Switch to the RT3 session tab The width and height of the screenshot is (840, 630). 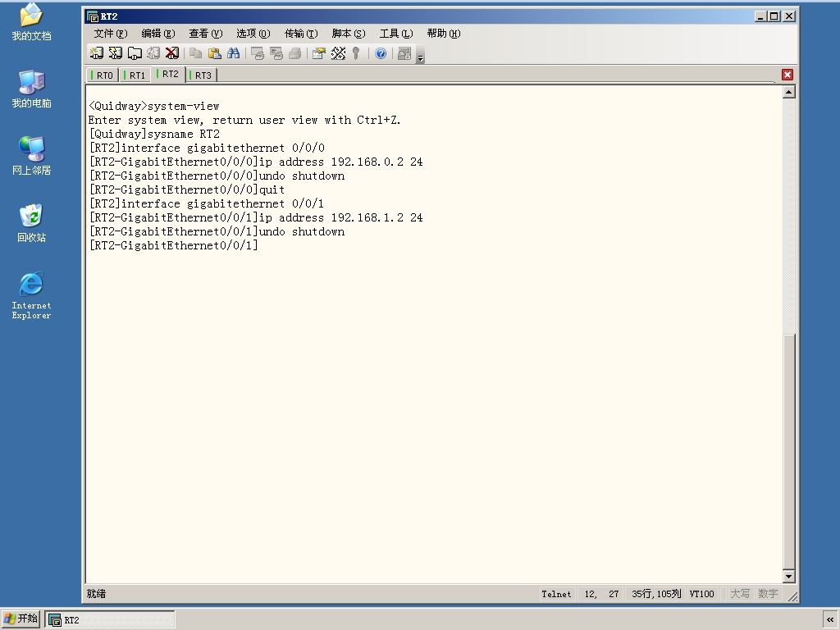point(201,75)
